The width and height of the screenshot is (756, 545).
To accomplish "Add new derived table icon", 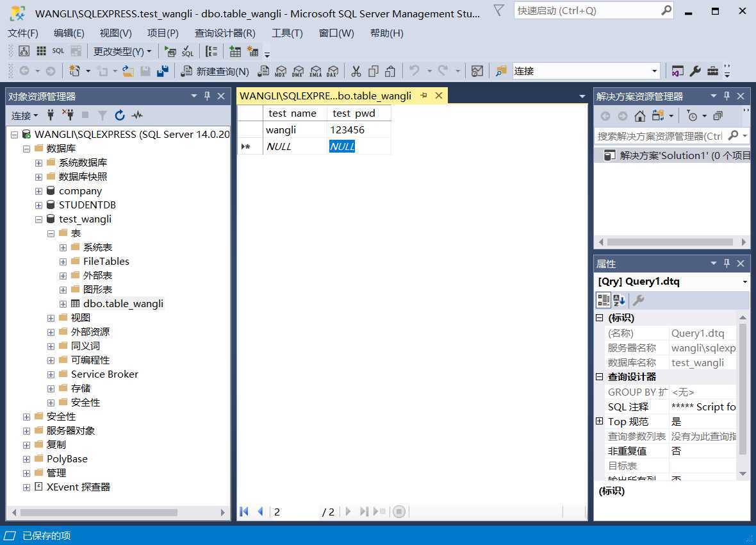I will (252, 51).
